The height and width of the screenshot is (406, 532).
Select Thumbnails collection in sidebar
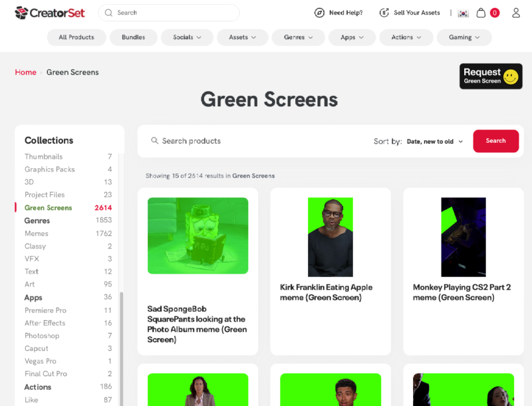point(68,157)
